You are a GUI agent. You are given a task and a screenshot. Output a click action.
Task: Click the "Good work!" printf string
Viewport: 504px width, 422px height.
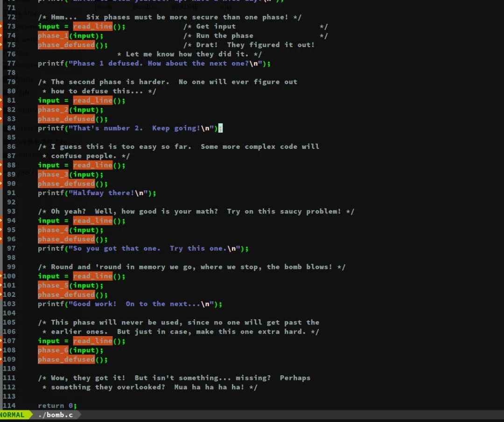(141, 304)
